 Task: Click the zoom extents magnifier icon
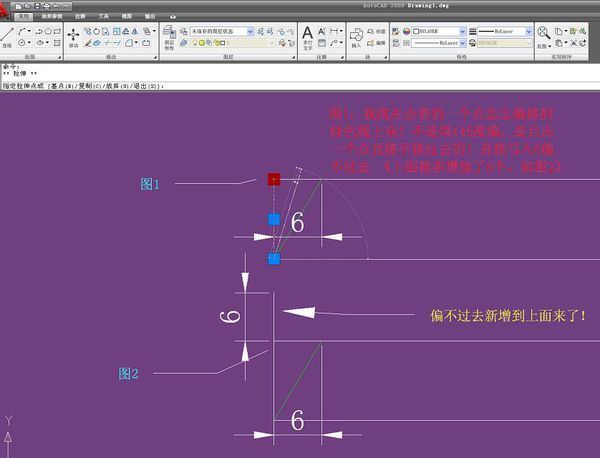[544, 33]
